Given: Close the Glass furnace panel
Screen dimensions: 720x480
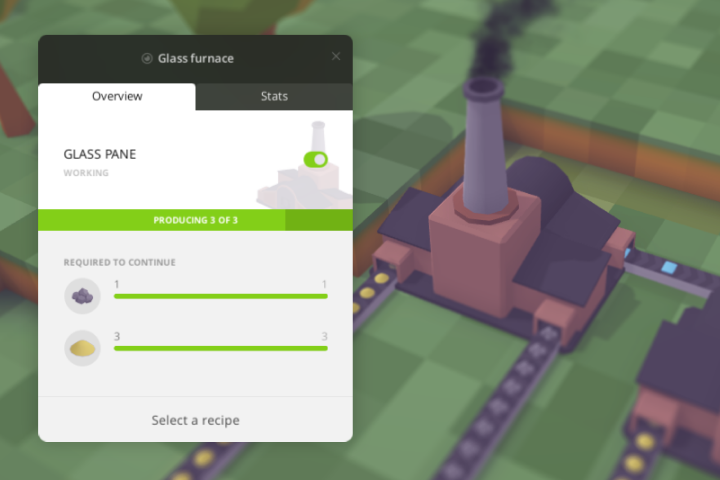Looking at the screenshot, I should [x=336, y=56].
